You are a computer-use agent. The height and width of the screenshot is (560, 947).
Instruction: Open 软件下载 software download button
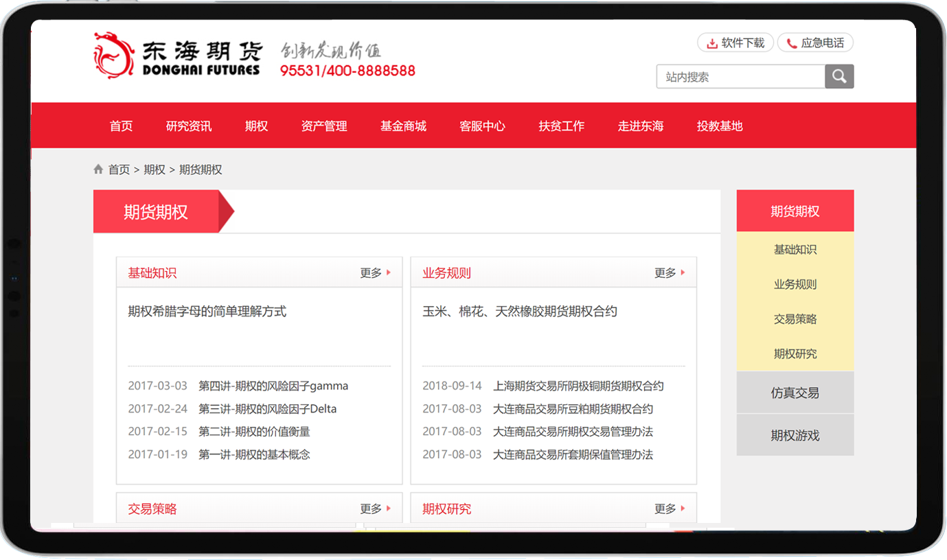tap(735, 43)
